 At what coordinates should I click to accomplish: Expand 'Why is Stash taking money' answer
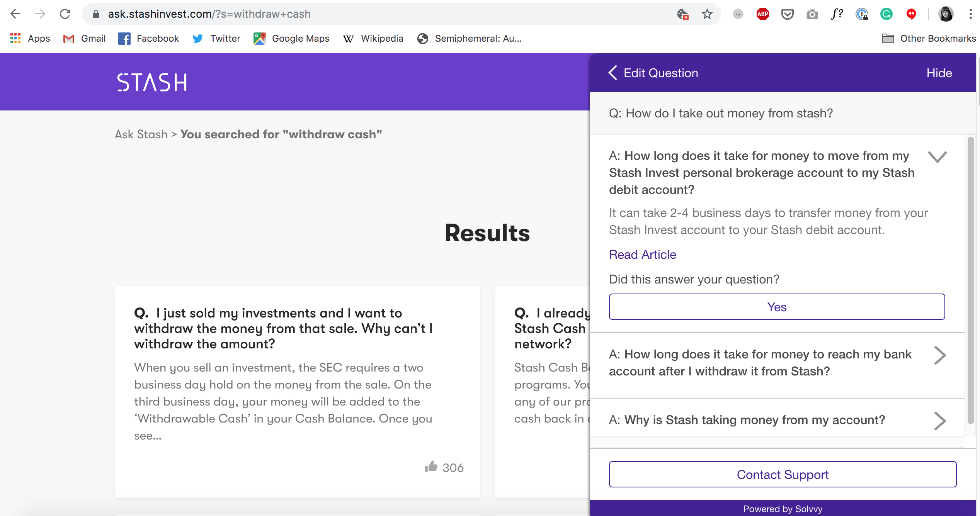click(x=939, y=421)
